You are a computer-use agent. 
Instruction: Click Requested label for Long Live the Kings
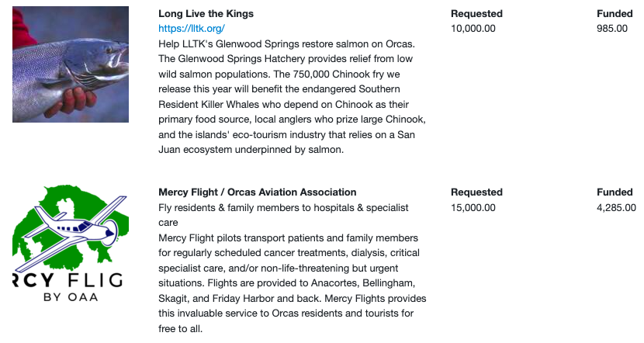point(476,13)
